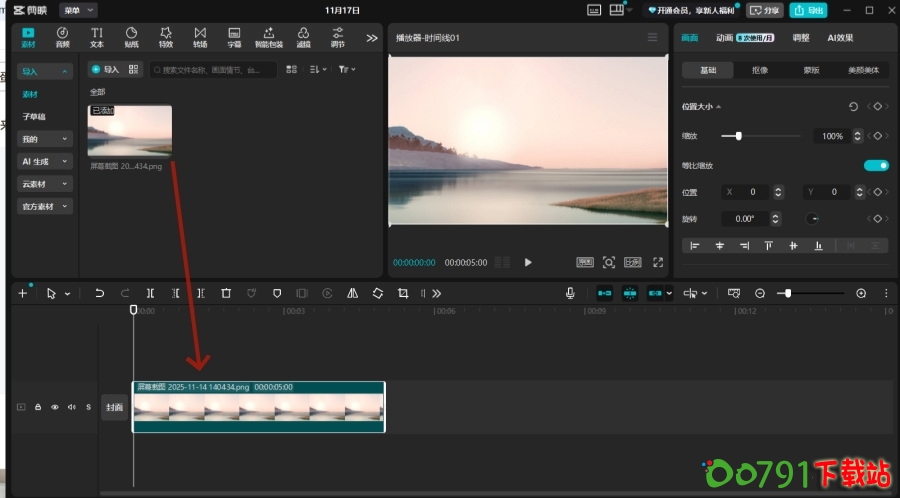Toggle the 等比缩放 uniform scale switch
The image size is (900, 498).
tap(876, 165)
